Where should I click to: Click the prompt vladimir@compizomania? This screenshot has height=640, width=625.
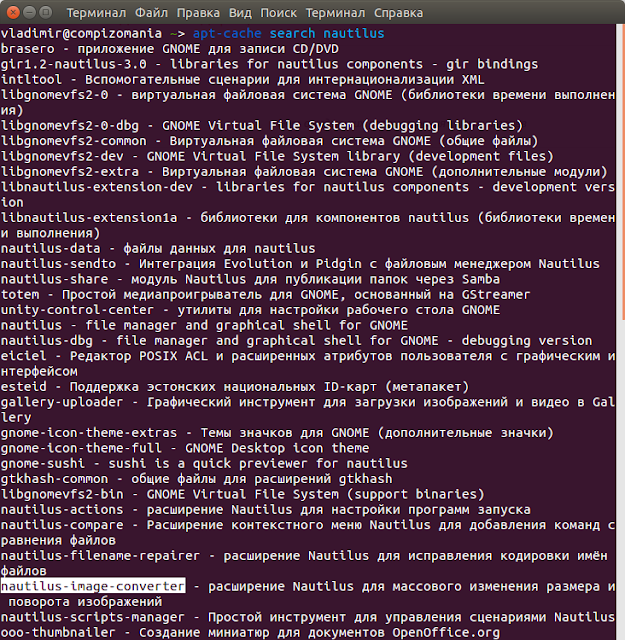81,33
